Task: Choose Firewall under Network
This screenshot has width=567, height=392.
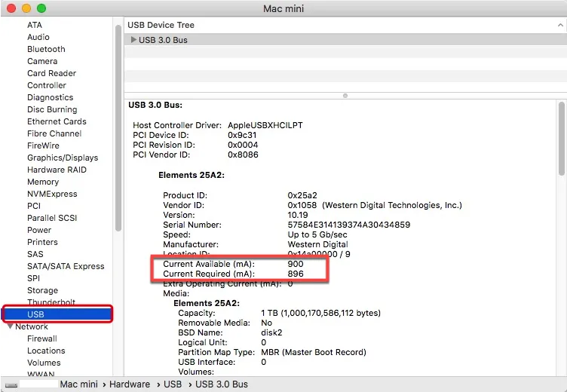Action: coord(42,338)
